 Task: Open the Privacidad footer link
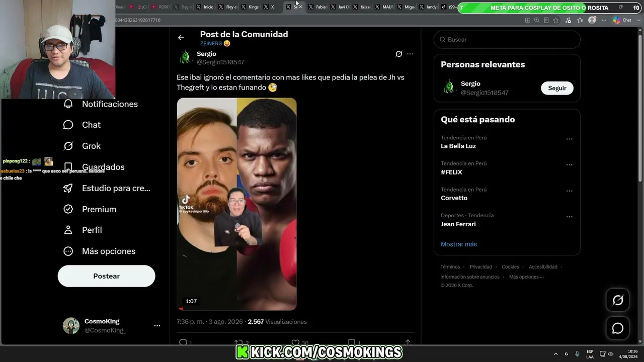click(481, 267)
